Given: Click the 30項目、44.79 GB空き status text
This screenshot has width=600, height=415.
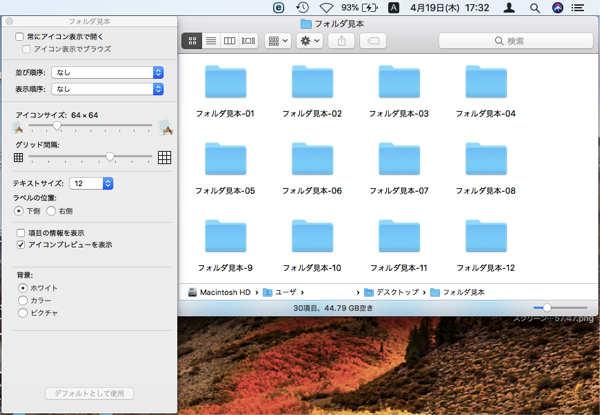Looking at the screenshot, I should click(333, 308).
